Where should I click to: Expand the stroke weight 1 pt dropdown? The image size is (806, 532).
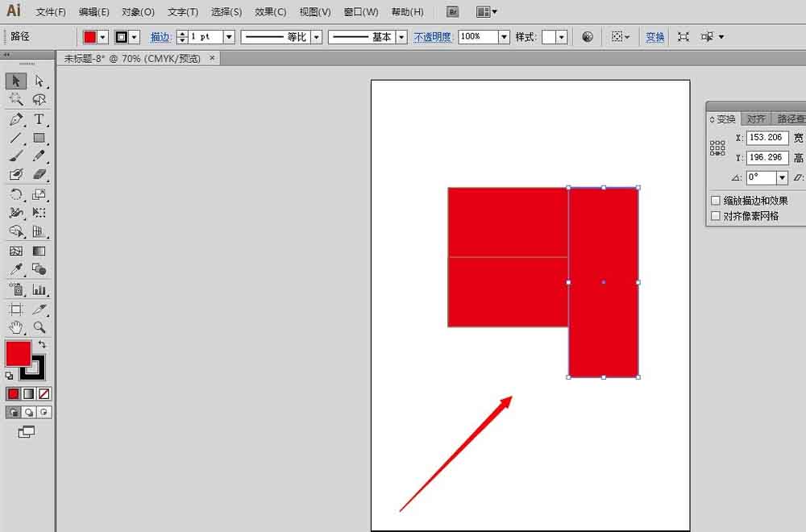click(229, 37)
